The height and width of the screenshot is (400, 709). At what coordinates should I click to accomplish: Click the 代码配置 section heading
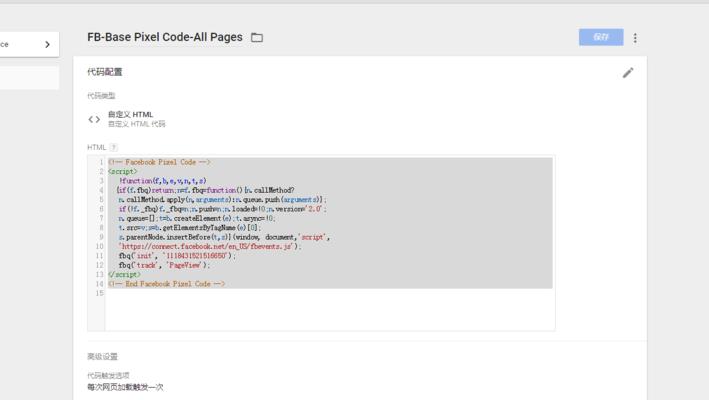click(x=104, y=72)
